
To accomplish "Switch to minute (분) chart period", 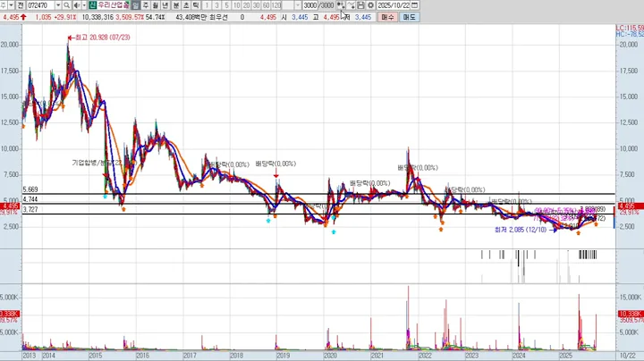I will [x=176, y=5].
